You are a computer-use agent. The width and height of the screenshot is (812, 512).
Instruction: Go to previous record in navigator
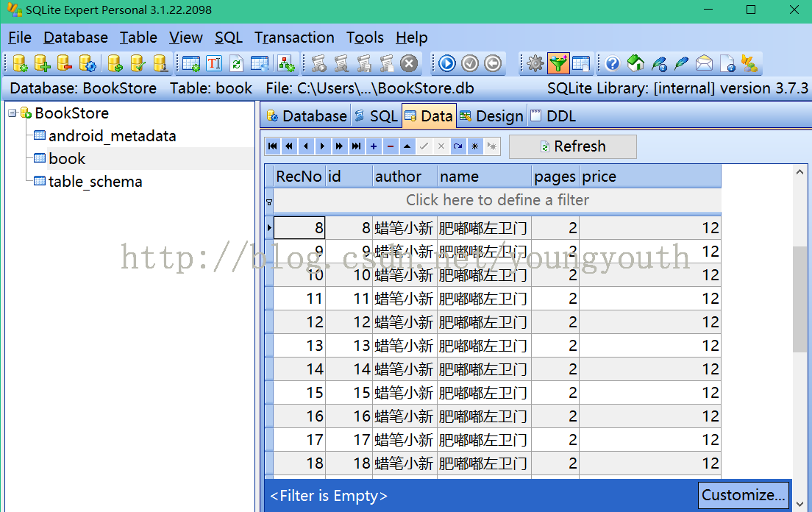tap(306, 146)
